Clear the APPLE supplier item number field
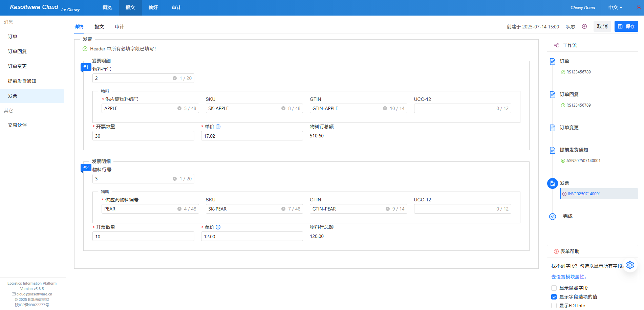 pos(179,108)
